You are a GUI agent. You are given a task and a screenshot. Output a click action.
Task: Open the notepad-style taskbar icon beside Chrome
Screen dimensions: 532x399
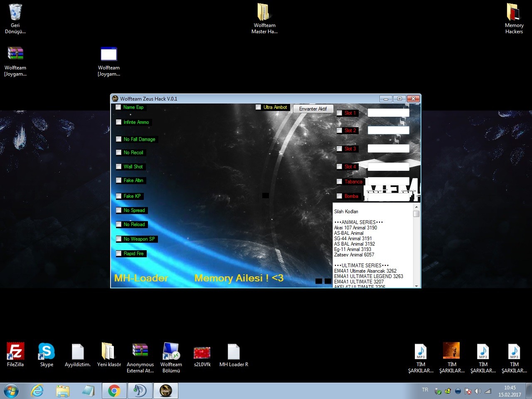[x=88, y=391]
